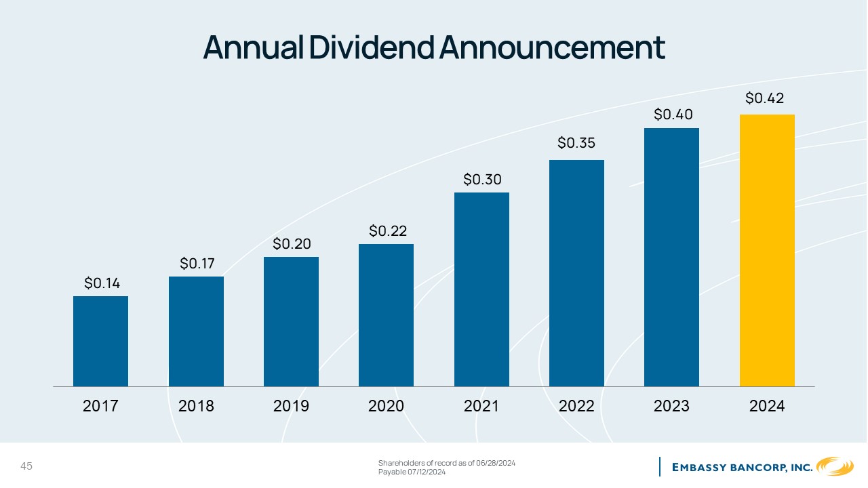Click the $0.20 data label

pyautogui.click(x=292, y=243)
